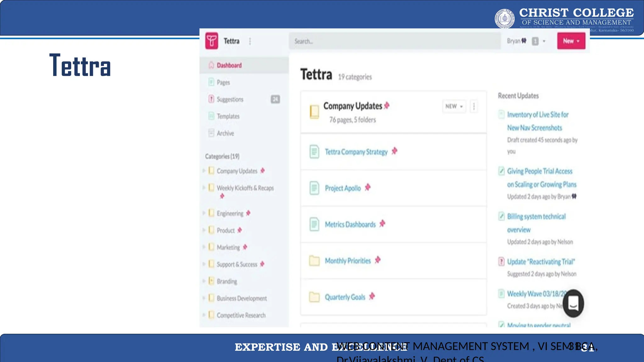Click the Tettra logo icon
The width and height of the screenshot is (644, 362).
click(212, 41)
